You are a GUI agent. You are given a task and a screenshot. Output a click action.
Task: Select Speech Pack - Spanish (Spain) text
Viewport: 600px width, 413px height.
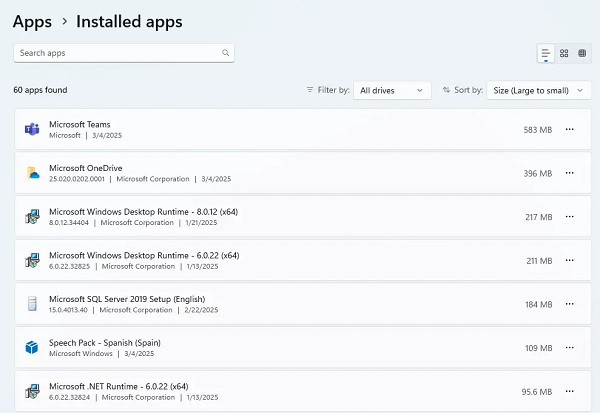(105, 343)
